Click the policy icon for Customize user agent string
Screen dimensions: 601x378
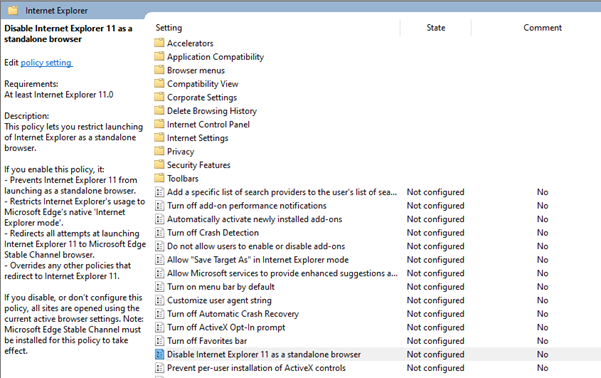point(159,300)
